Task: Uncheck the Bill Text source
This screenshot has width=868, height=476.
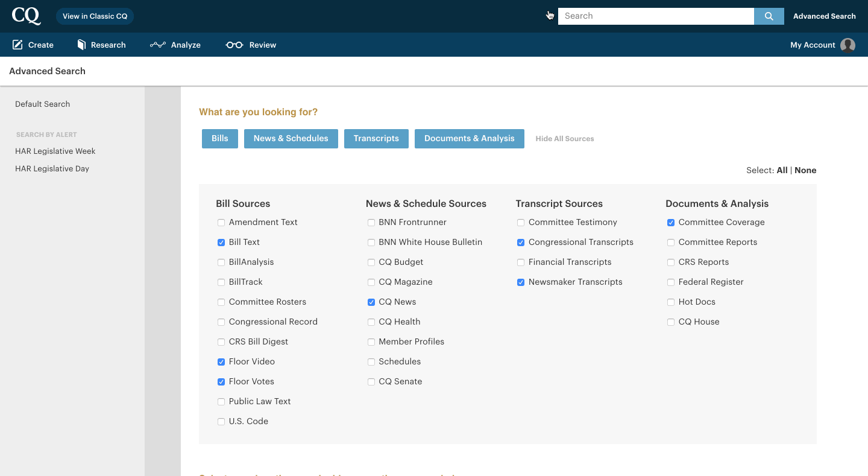Action: pyautogui.click(x=221, y=243)
